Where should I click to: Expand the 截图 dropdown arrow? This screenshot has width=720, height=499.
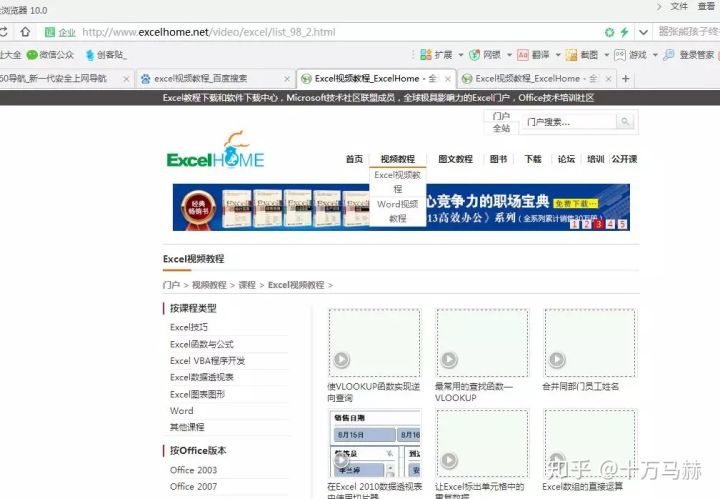[607, 55]
